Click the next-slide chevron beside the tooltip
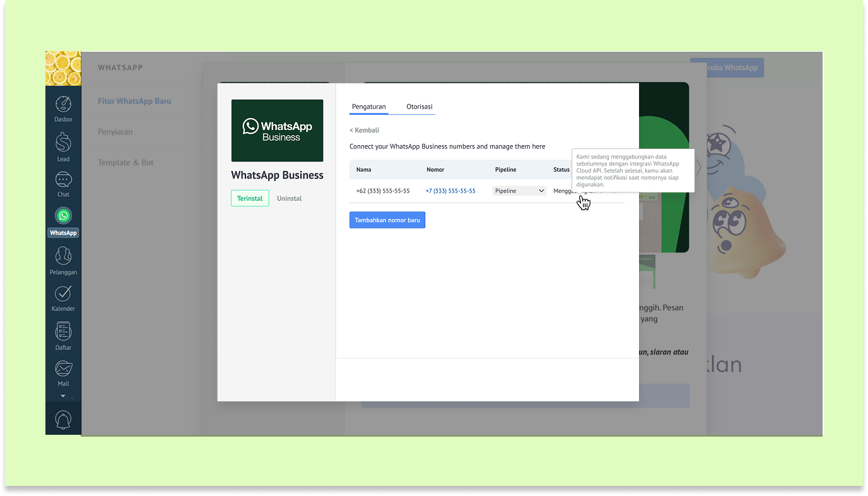Image resolution: width=868 pixels, height=496 pixels. (698, 168)
